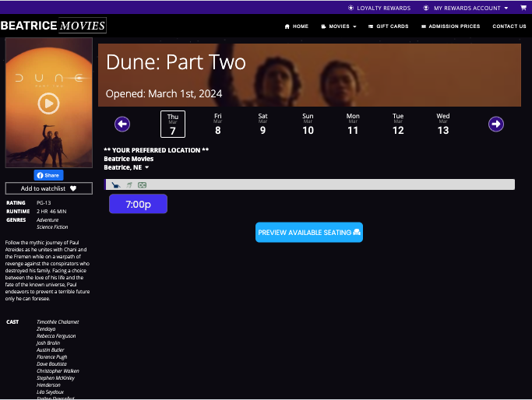
Task: Click the Beatrice Movies location name
Action: pos(129,159)
